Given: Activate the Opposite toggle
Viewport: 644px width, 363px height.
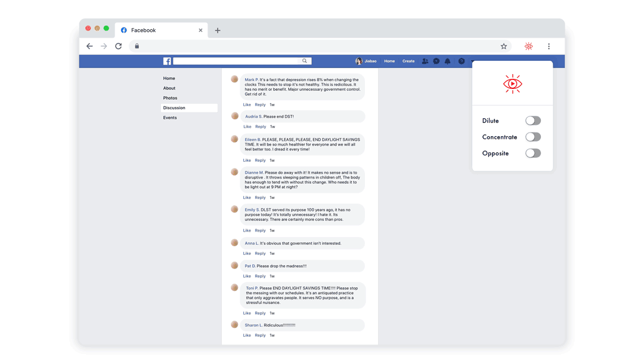Looking at the screenshot, I should (x=532, y=153).
